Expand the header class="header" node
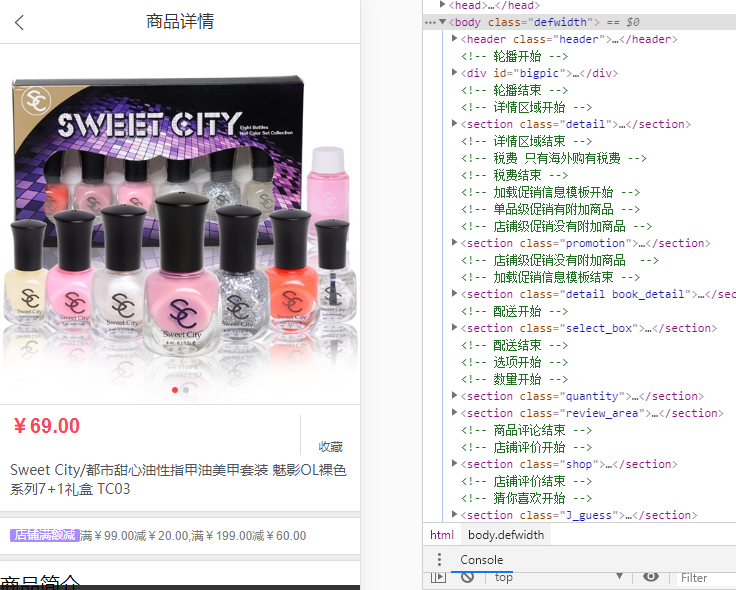 pos(454,38)
